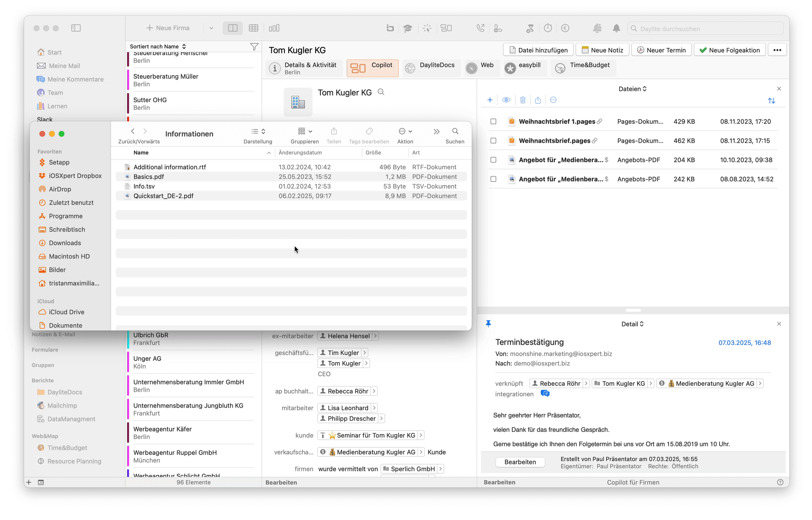
Task: Check the 242 KB Angebot file checkbox
Action: [x=493, y=179]
